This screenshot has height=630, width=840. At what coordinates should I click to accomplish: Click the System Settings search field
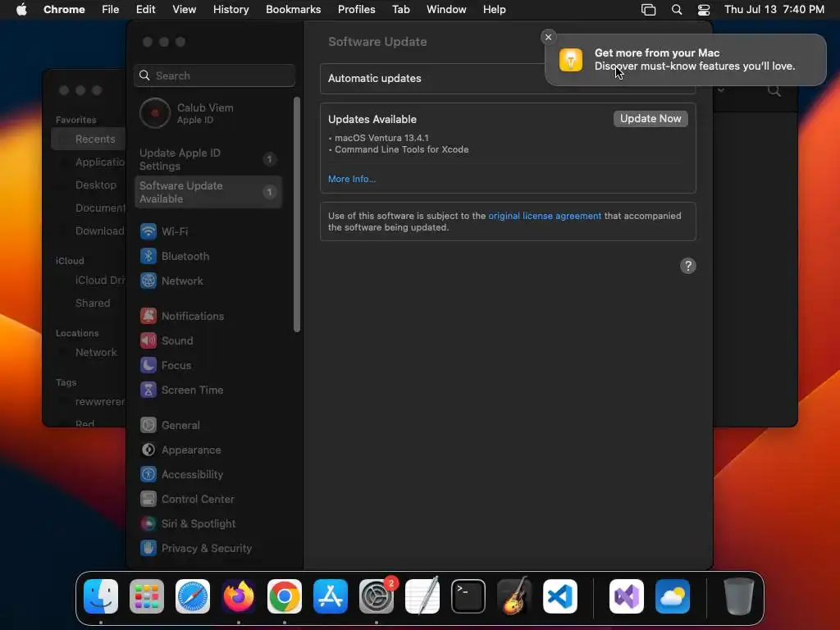coord(214,75)
